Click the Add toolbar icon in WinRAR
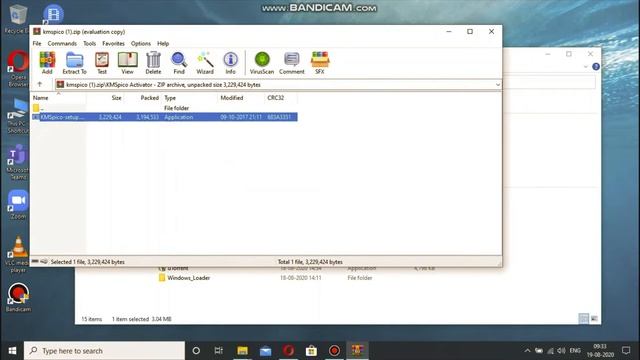The height and width of the screenshot is (360, 640). [x=47, y=63]
